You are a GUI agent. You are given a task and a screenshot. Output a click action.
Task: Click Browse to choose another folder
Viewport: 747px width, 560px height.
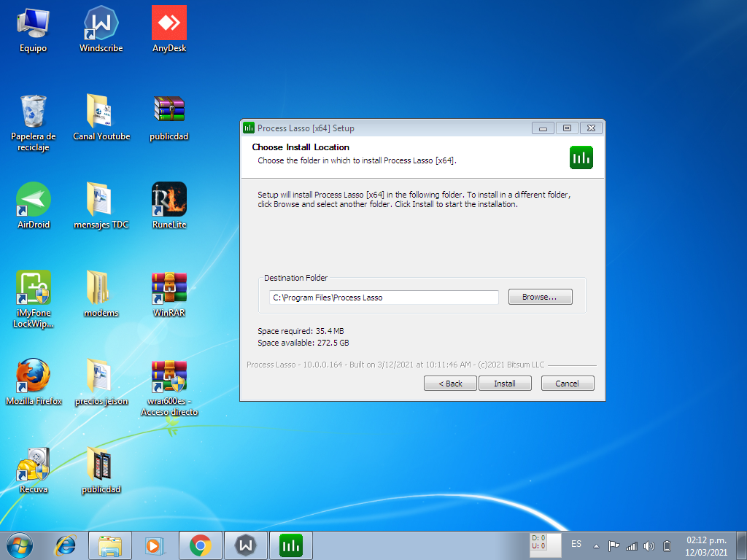541,297
